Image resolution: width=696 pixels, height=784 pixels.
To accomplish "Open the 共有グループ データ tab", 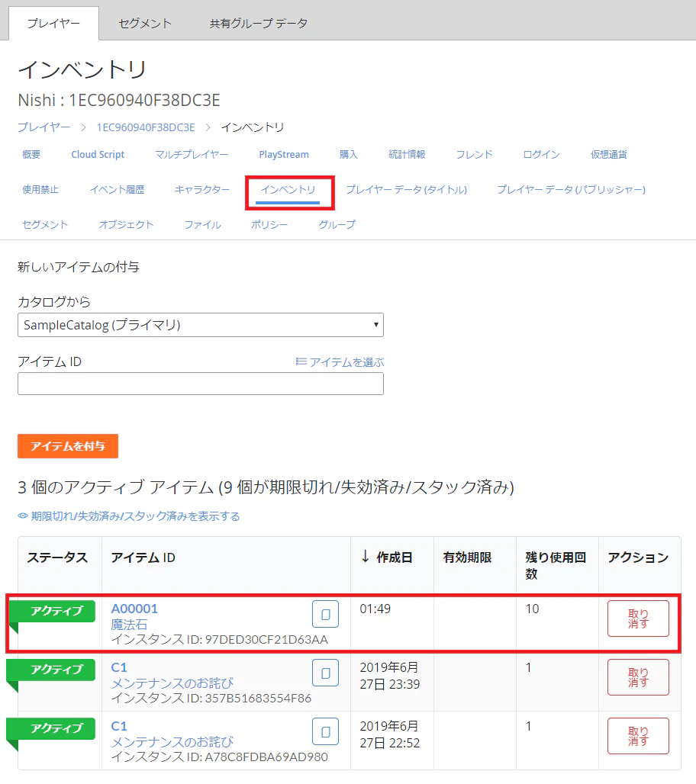I will click(x=258, y=23).
